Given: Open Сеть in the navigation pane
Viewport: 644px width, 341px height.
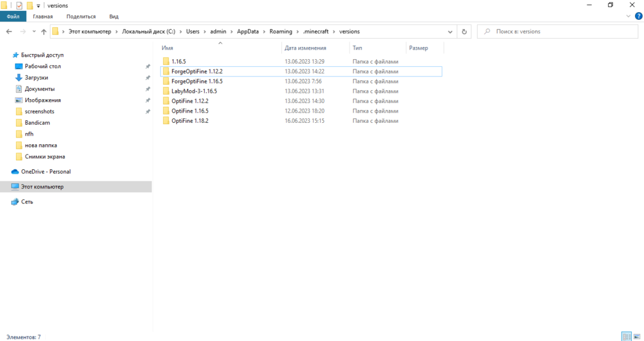Looking at the screenshot, I should point(27,202).
